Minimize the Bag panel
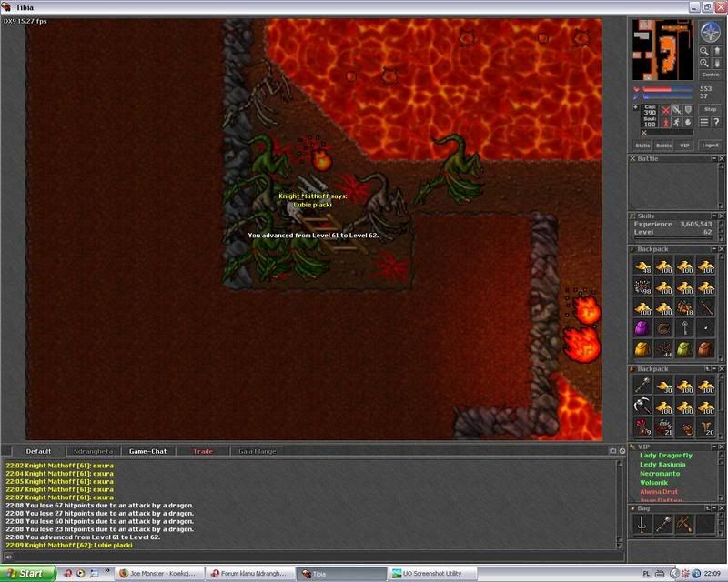This screenshot has height=582, width=728. click(x=714, y=508)
